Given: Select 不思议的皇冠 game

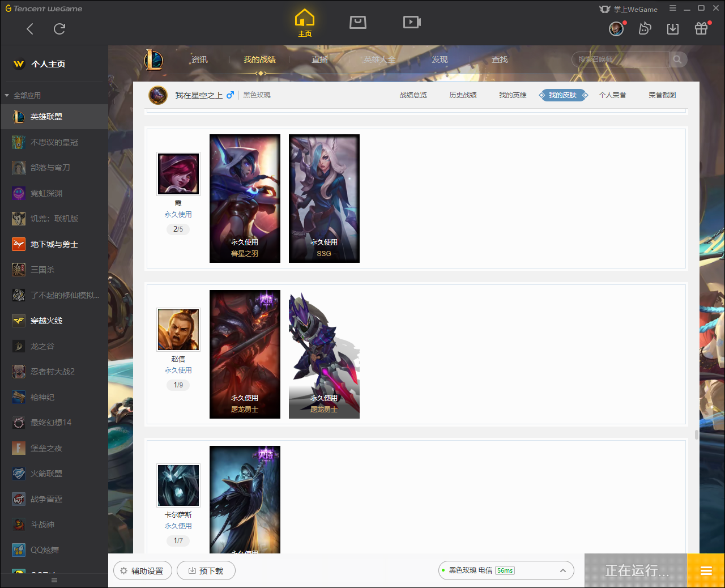Looking at the screenshot, I should pos(54,142).
